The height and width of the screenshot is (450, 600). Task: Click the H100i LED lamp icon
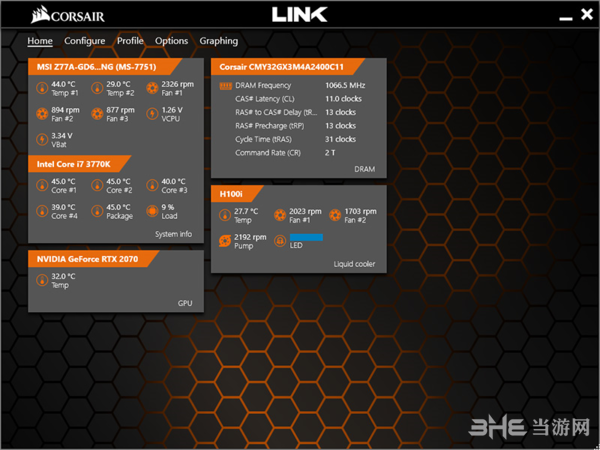point(280,241)
